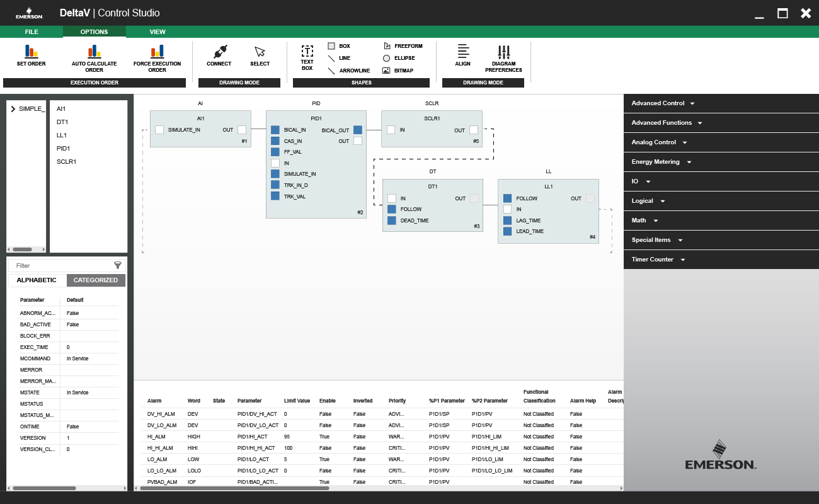Toggle AI1 OUT connector box
The image size is (819, 504).
pos(242,130)
